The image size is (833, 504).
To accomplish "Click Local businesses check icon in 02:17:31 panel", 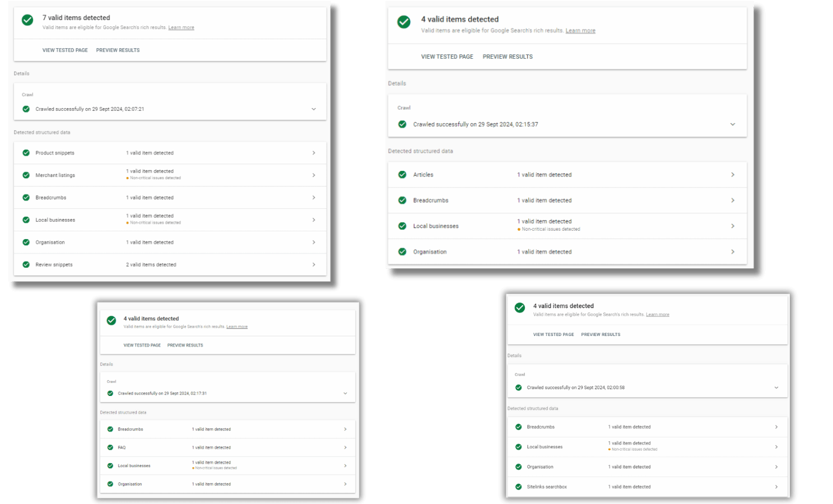I will [x=110, y=465].
